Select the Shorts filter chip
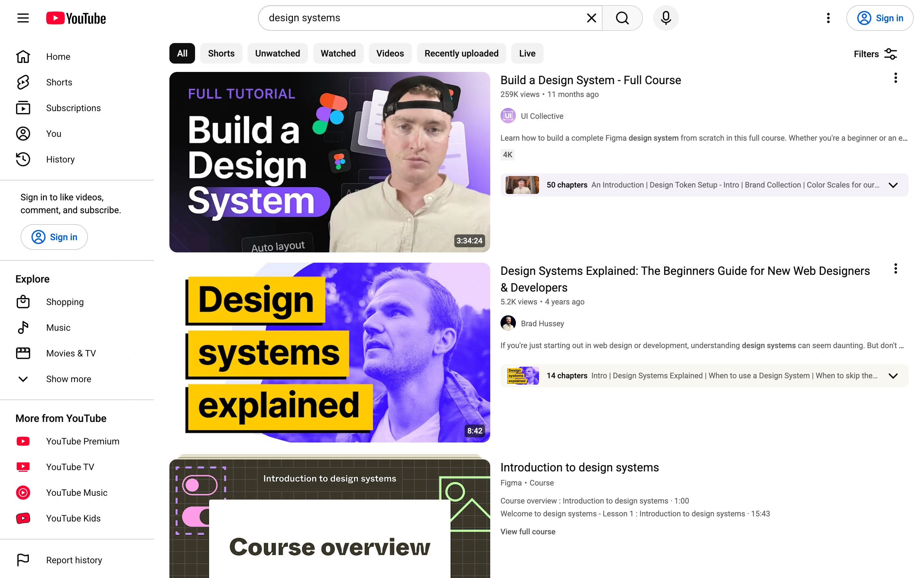924x578 pixels. 221,54
